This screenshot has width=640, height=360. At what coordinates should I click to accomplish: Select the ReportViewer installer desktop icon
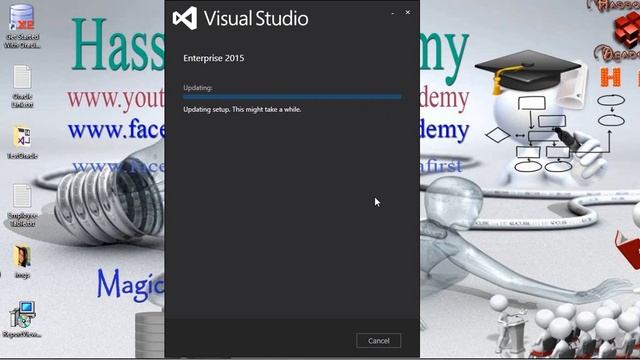pyautogui.click(x=22, y=320)
